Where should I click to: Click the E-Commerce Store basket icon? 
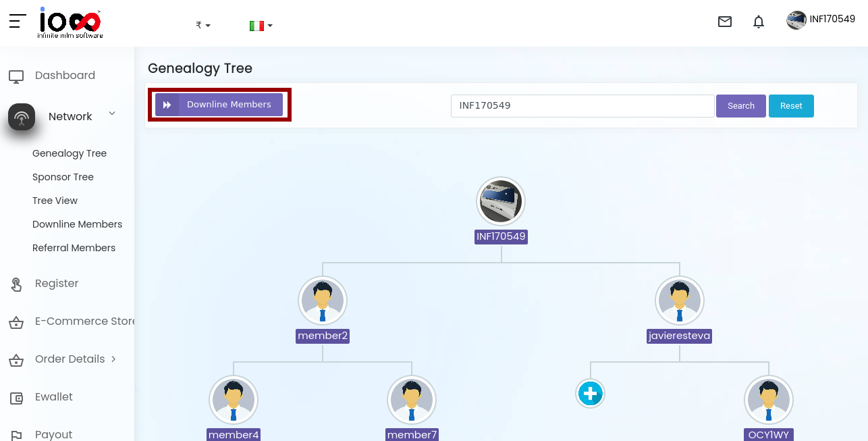pos(16,322)
